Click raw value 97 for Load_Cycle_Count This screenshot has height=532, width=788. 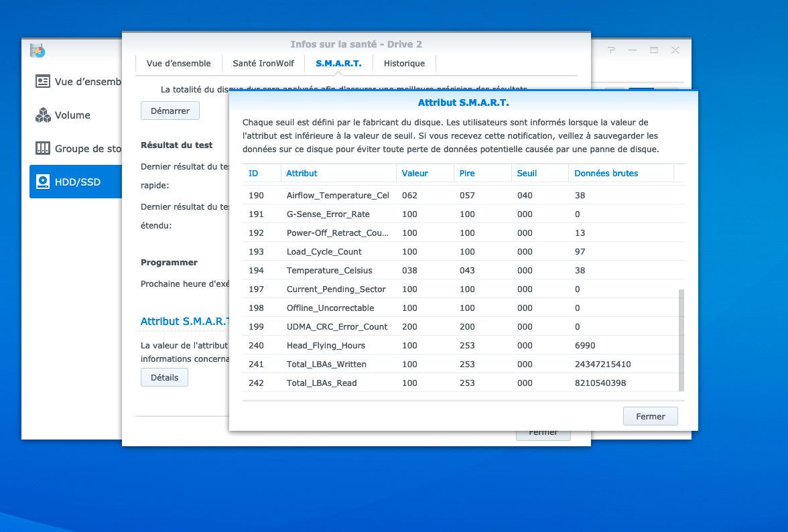[580, 252]
